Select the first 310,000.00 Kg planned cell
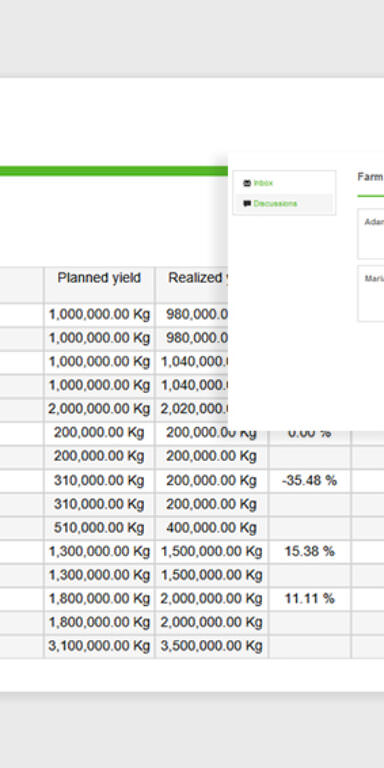384x768 pixels. 99,481
